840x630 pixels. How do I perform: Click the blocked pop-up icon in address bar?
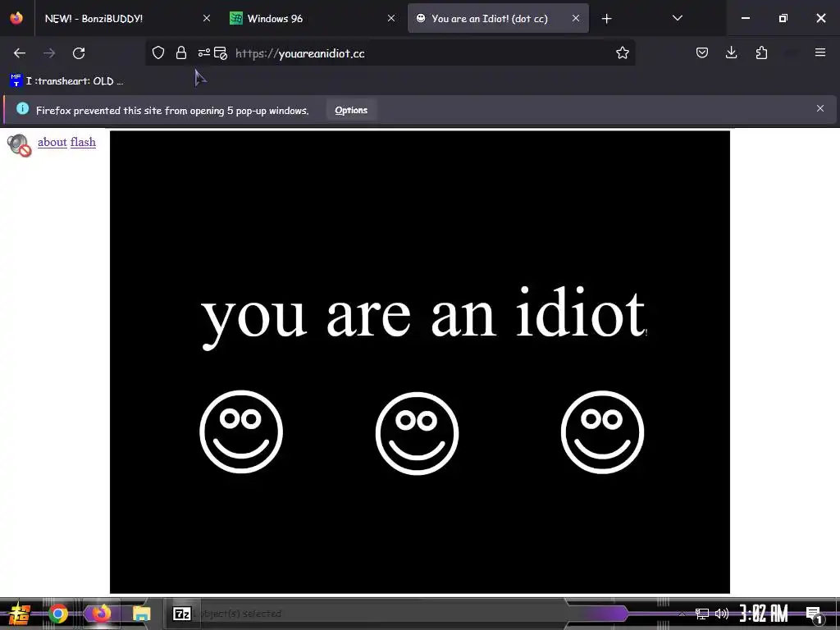pos(220,53)
